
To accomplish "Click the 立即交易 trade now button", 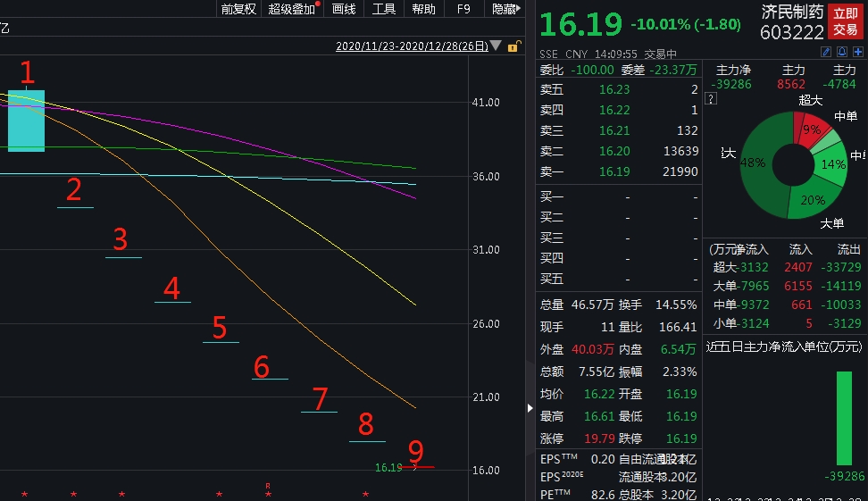I will point(846,21).
